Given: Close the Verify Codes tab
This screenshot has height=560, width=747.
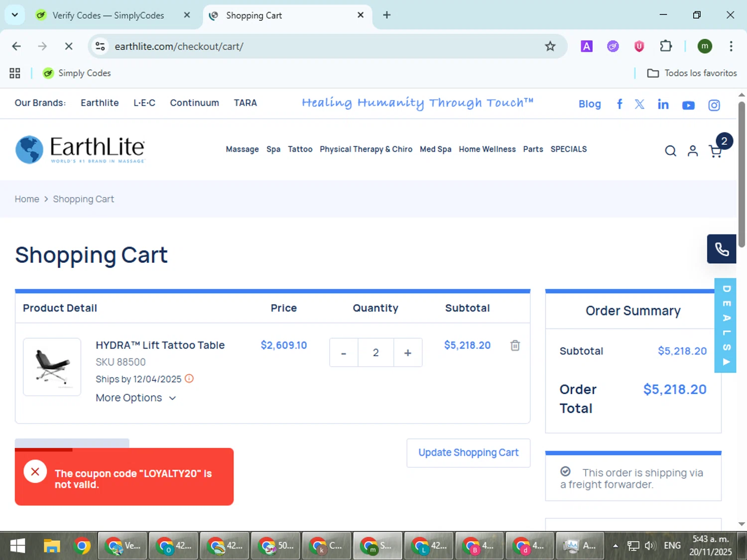Looking at the screenshot, I should click(x=187, y=15).
